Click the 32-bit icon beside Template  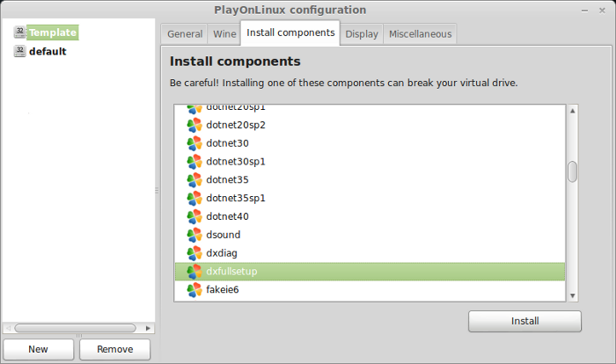point(19,33)
